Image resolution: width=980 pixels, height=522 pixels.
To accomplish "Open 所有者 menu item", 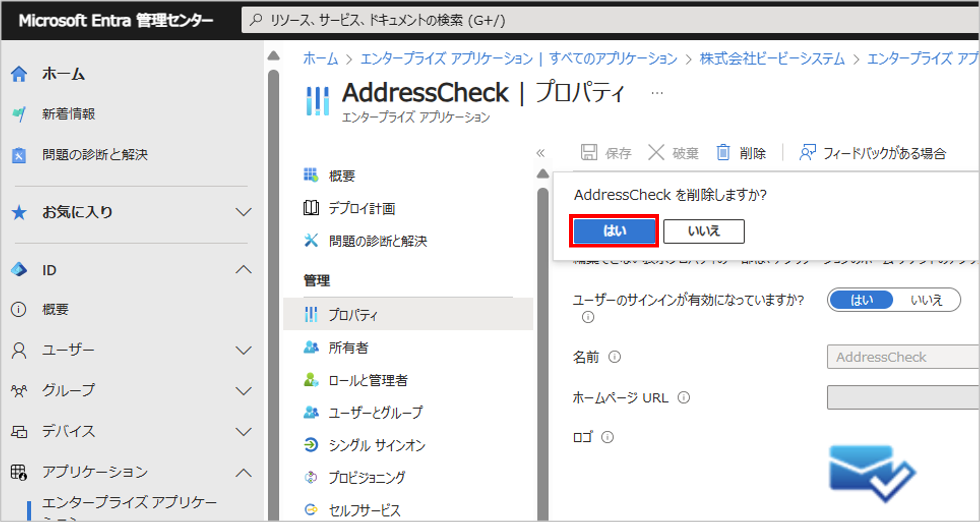I will point(348,348).
